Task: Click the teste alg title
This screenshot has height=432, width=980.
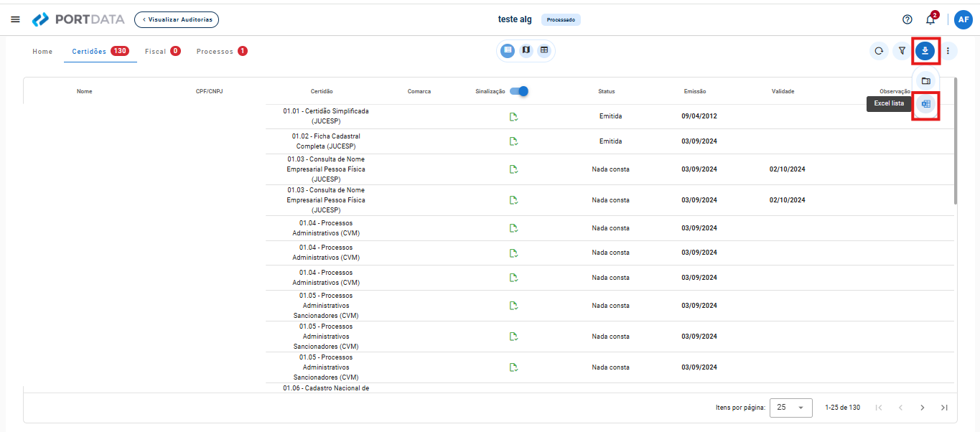Action: (x=515, y=19)
